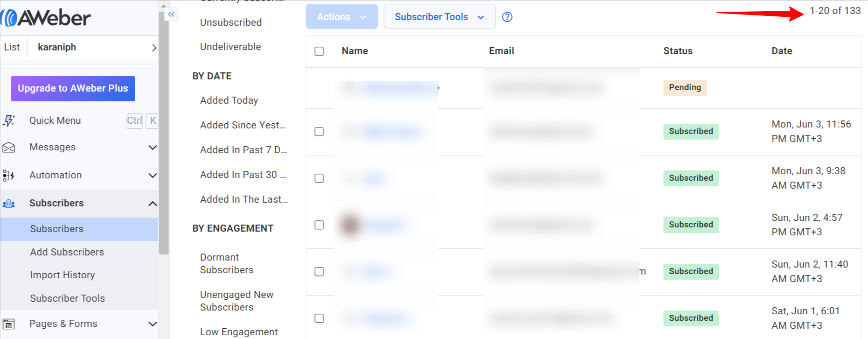Open the help question mark icon
Screen dimensions: 868x339
507,17
